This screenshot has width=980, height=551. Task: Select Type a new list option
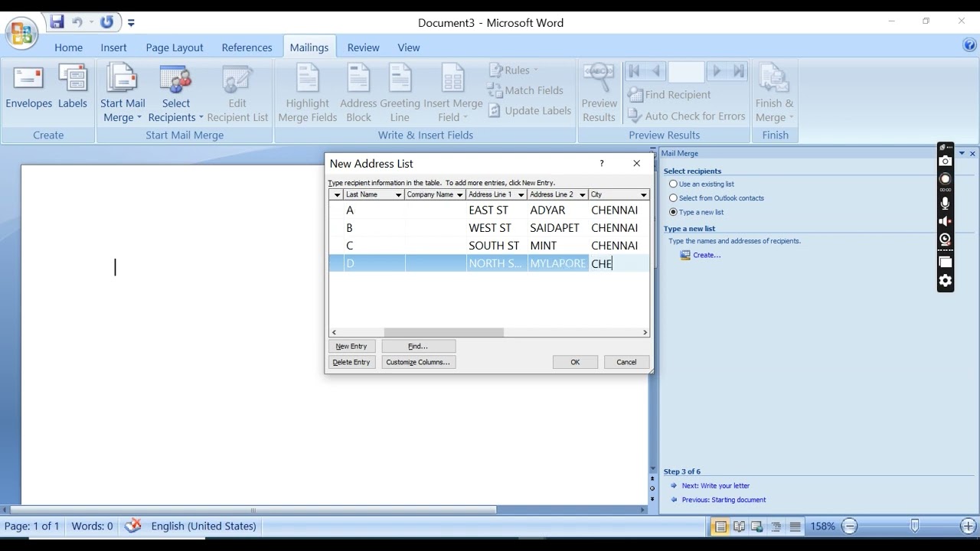tap(697, 212)
